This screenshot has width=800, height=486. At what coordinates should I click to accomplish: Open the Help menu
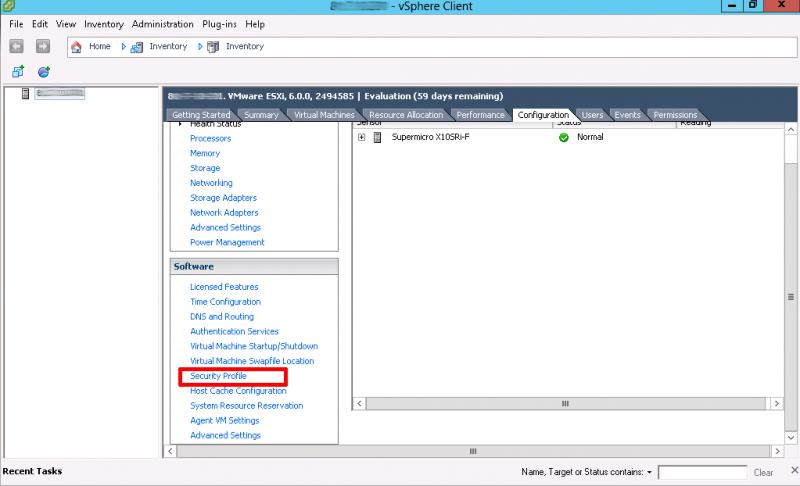[x=255, y=24]
